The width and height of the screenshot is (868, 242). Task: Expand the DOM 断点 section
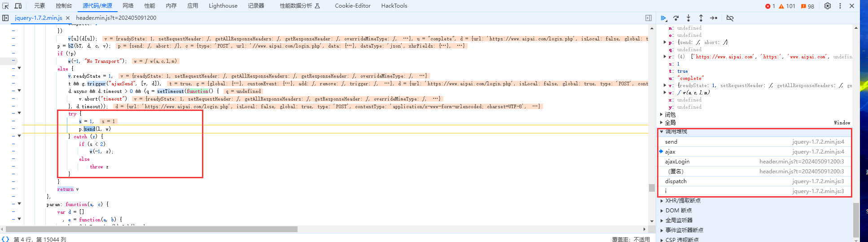pos(678,211)
